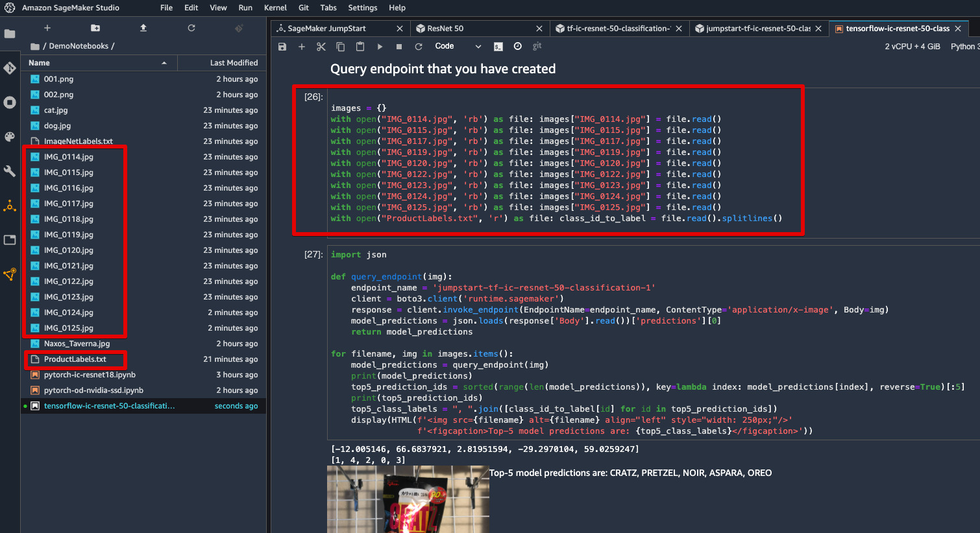Upload a file using the upload arrow icon
Image resolution: width=980 pixels, height=533 pixels.
click(x=143, y=28)
